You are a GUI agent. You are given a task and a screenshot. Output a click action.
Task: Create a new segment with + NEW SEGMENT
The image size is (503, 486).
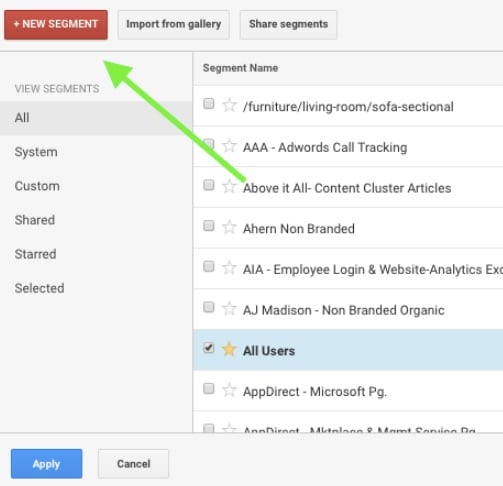tap(56, 25)
